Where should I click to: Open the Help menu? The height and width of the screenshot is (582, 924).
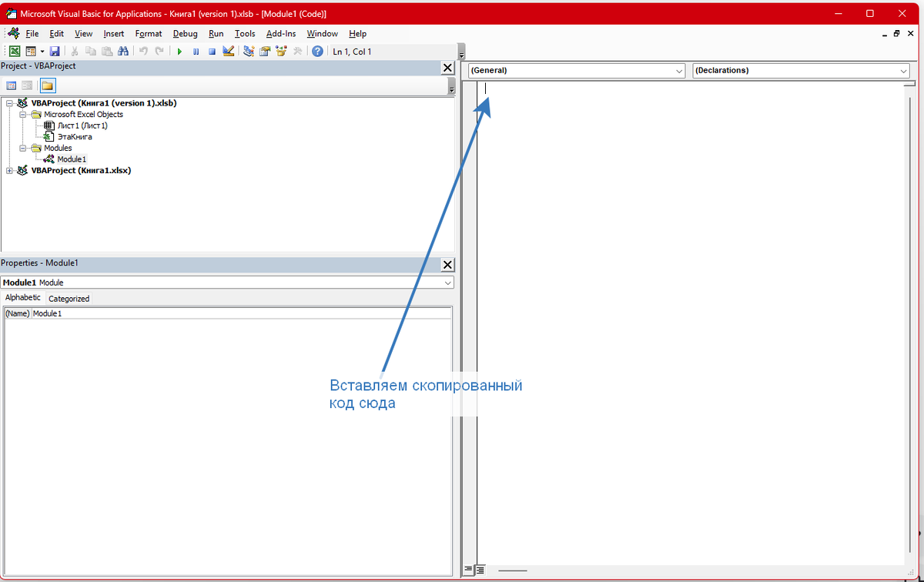click(357, 34)
